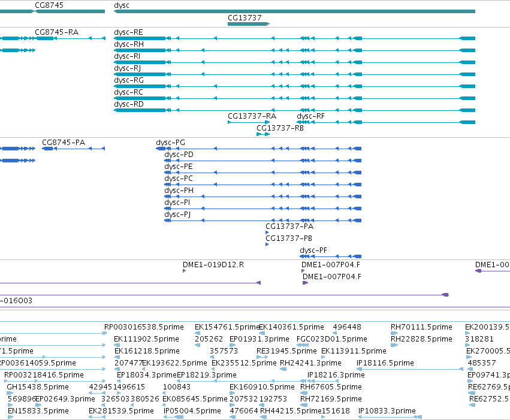Click EST RE31945.5prime
This screenshot has height=420, width=510.
286,351
